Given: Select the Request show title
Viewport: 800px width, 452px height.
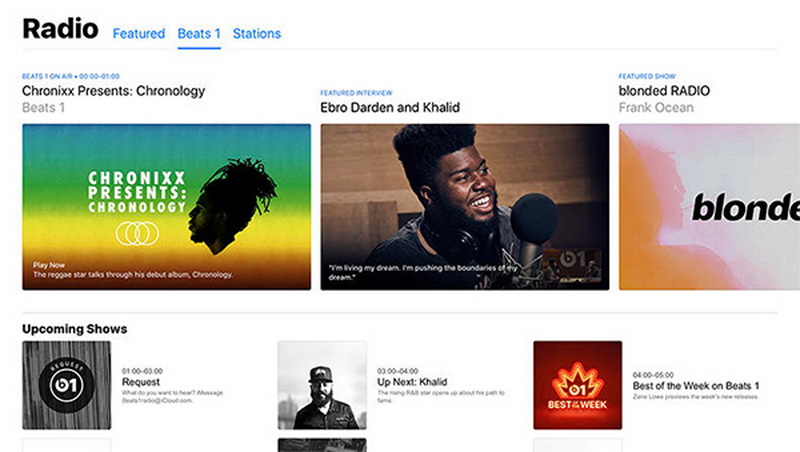Looking at the screenshot, I should click(141, 382).
